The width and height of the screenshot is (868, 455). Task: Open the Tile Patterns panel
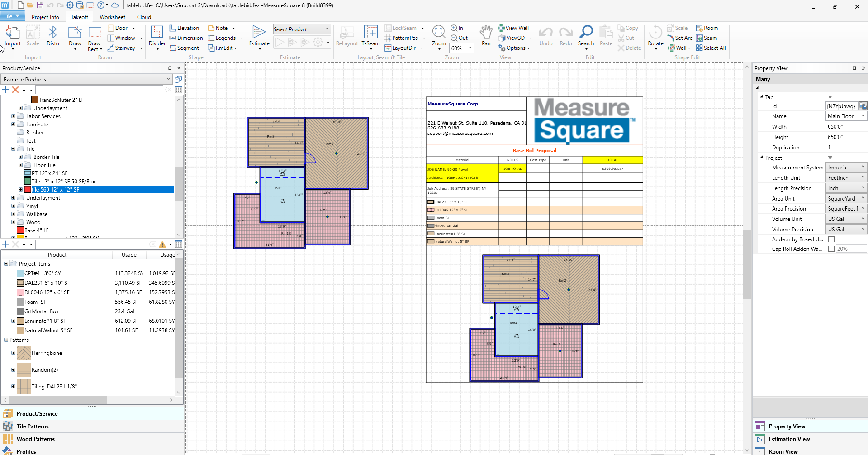[x=92, y=426]
